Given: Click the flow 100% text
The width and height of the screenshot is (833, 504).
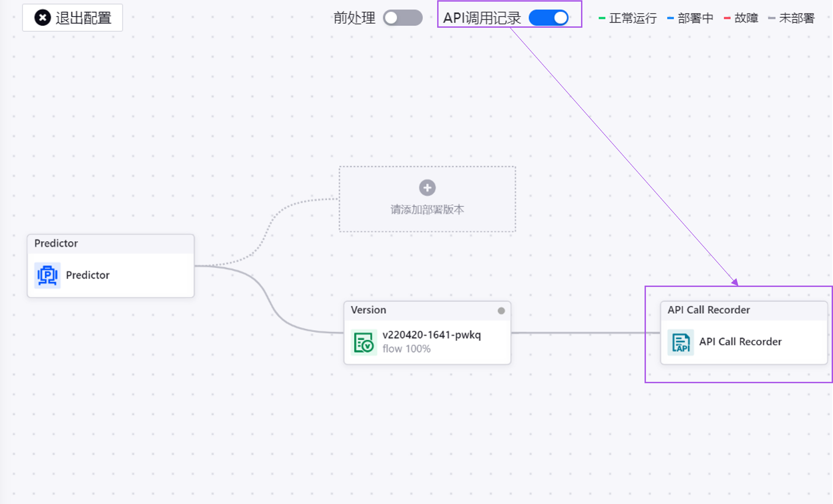Looking at the screenshot, I should coord(406,349).
